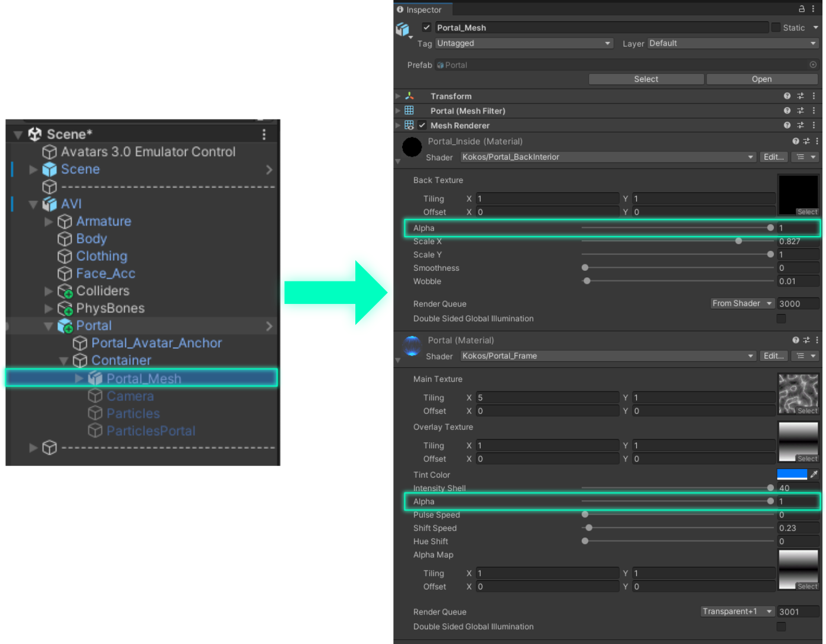Toggle Portal_Mesh active checkbox
Viewport: 826px width, 644px height.
[x=426, y=27]
